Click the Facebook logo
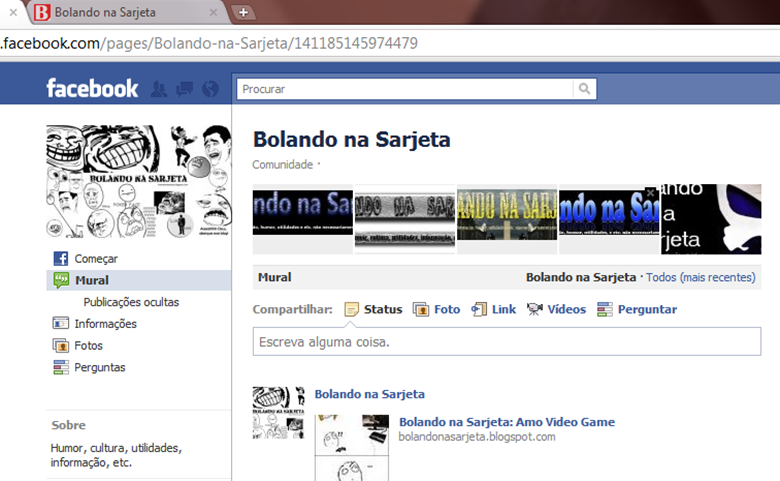780x481 pixels. [x=92, y=89]
